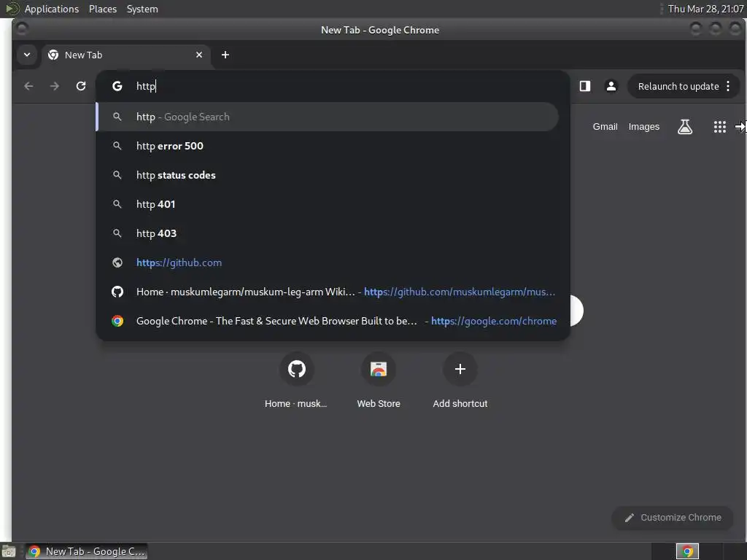Reload the current page
Viewport: 747px width, 560px height.
point(81,86)
